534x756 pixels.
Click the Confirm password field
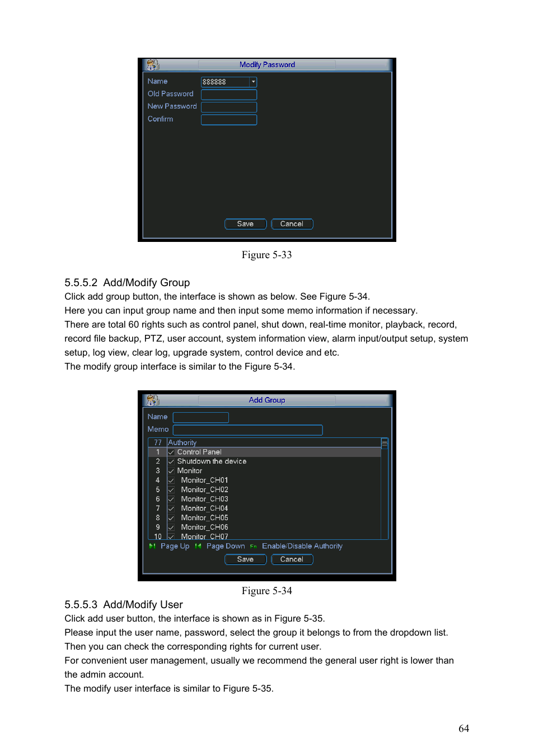click(x=229, y=119)
